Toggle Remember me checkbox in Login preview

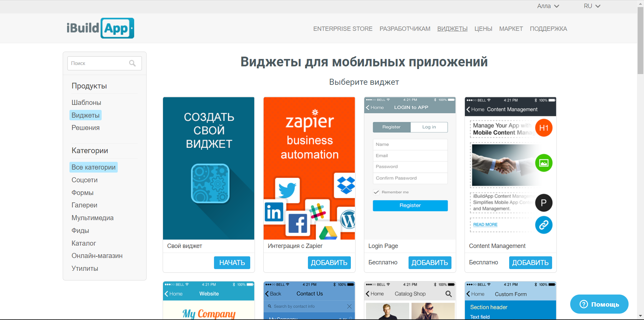pos(376,192)
